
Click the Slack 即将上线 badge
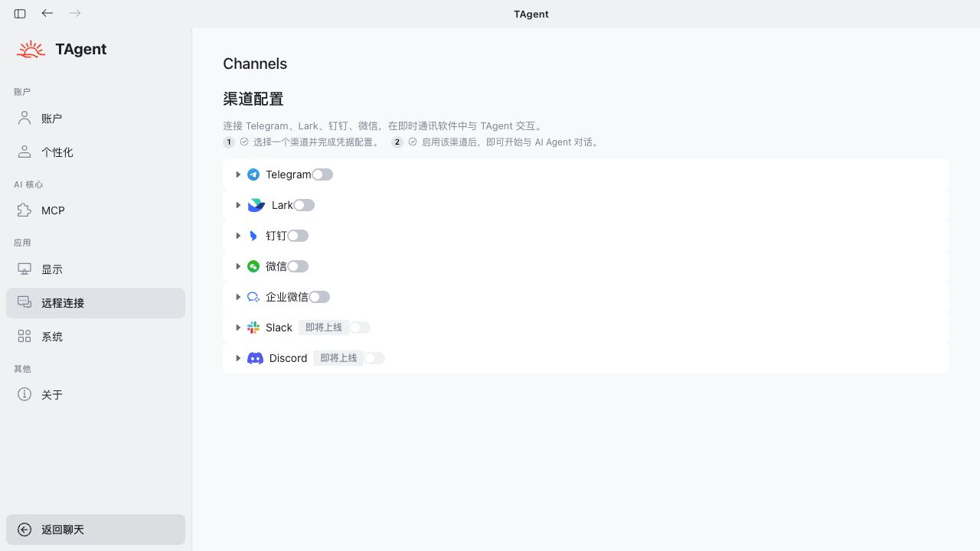pyautogui.click(x=324, y=328)
